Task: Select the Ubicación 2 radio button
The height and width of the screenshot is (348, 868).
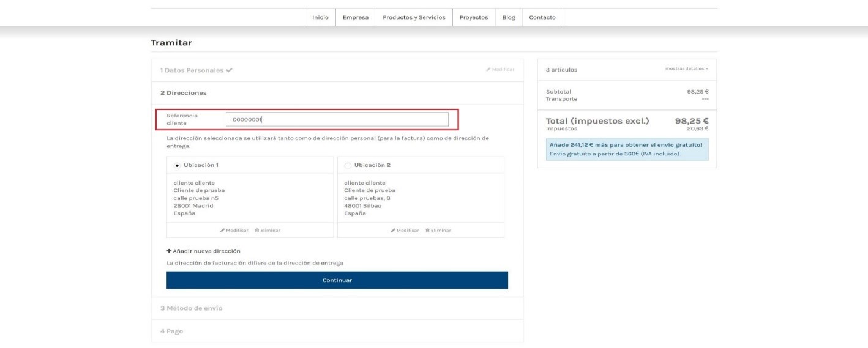Action: pyautogui.click(x=348, y=165)
